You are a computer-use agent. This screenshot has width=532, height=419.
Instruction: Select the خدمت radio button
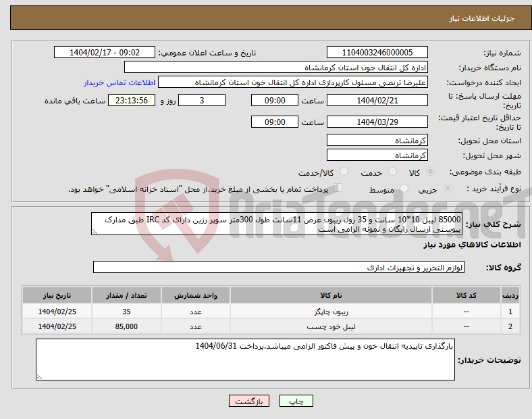coord(392,172)
